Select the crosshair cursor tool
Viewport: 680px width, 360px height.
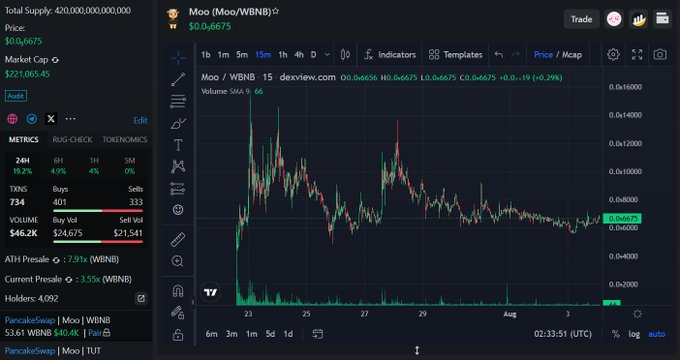(x=178, y=57)
